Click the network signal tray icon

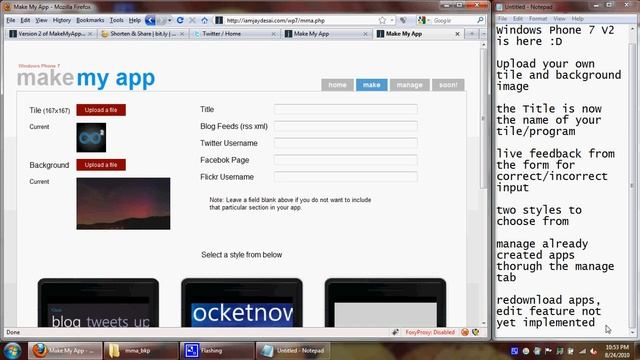[x=582, y=351]
